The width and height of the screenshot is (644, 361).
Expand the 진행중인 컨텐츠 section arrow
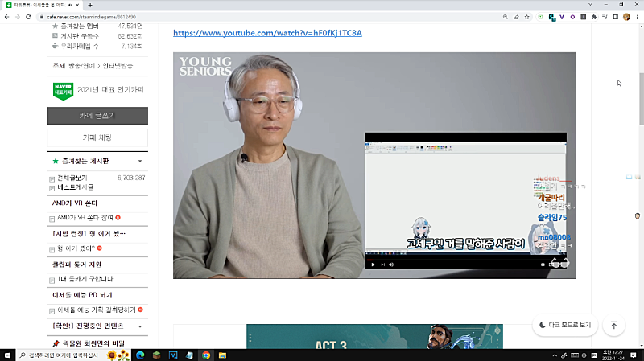pyautogui.click(x=140, y=326)
